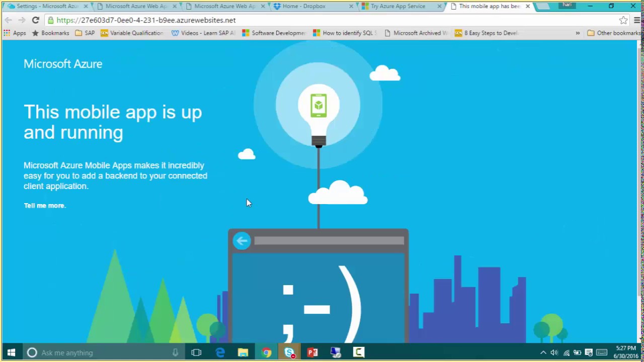Open the battery status tray icon
Screen dimensions: 644x362
pos(577,352)
